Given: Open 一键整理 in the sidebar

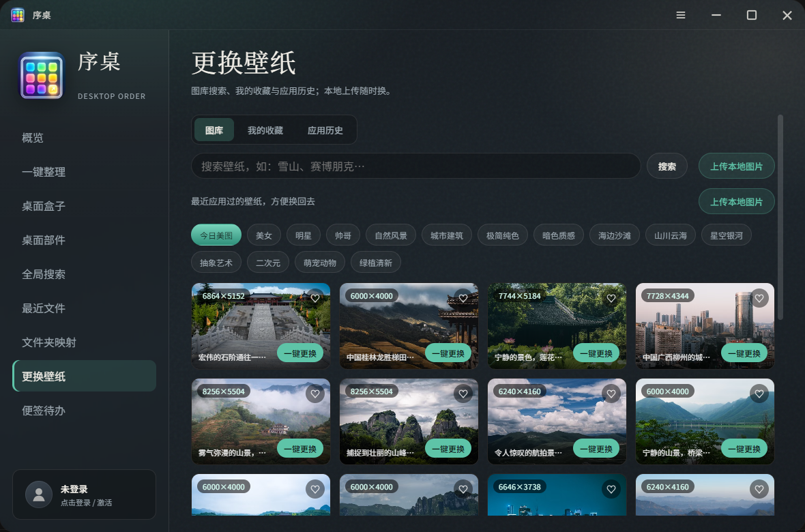Looking at the screenshot, I should click(x=84, y=172).
